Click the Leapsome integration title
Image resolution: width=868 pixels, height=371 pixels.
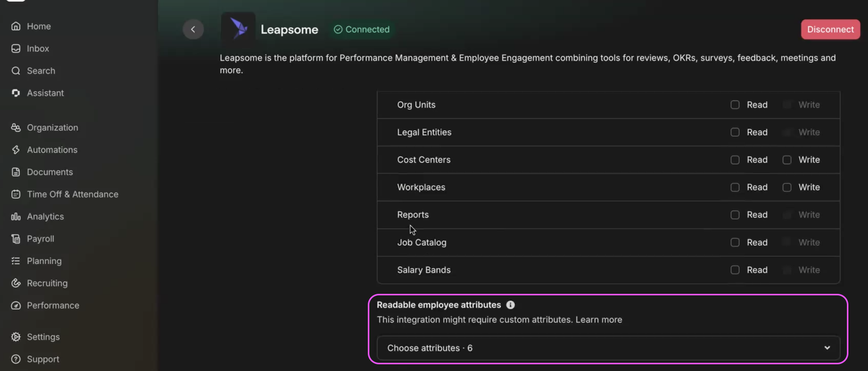[290, 30]
